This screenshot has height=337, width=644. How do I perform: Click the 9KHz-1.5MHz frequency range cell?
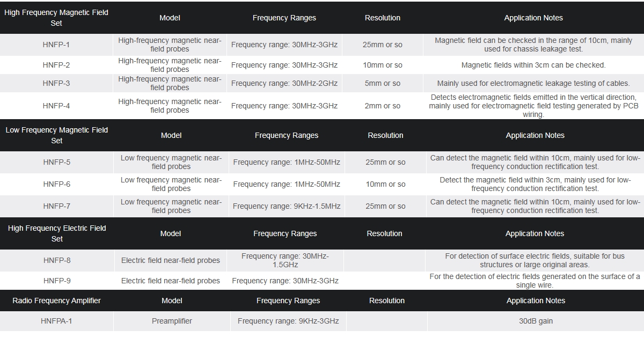(x=287, y=206)
